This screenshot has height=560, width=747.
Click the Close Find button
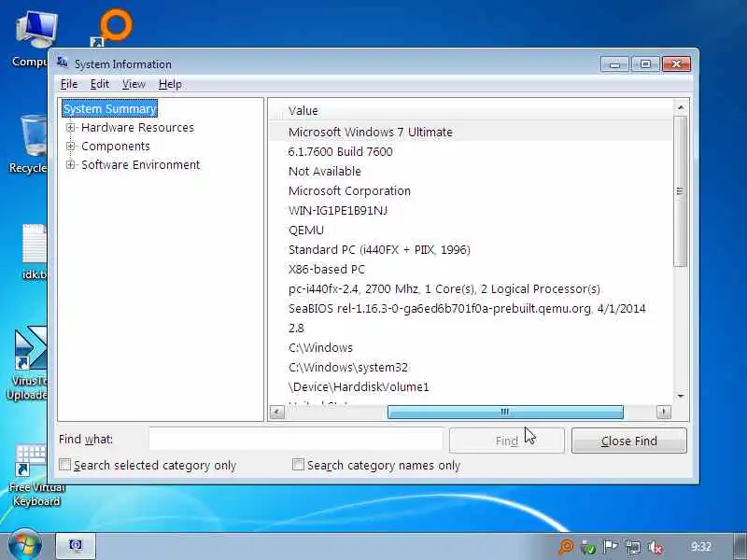(628, 441)
